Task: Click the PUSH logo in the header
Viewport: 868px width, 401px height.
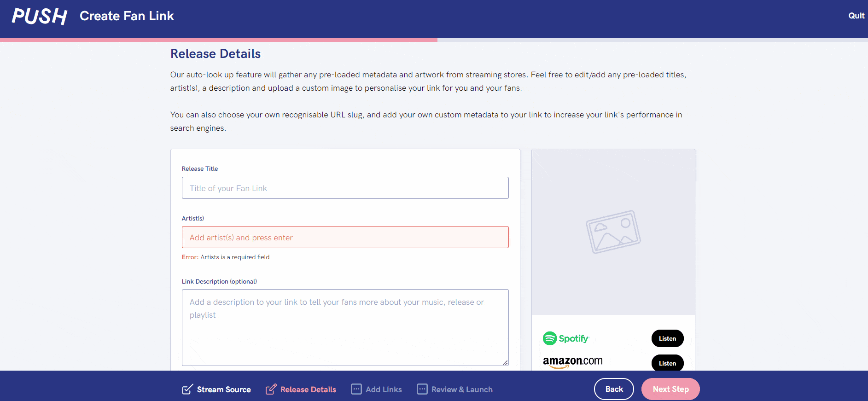Action: pyautogui.click(x=40, y=16)
